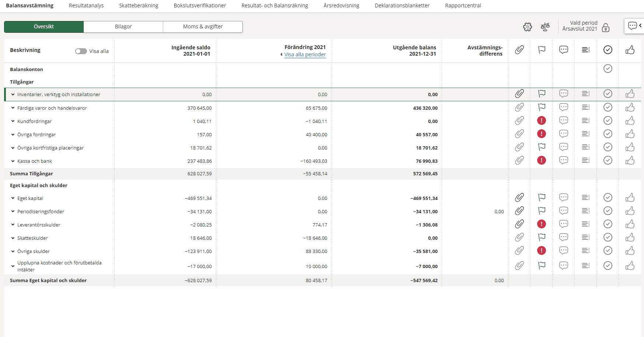Click the Visa alla perioder link

tap(305, 55)
